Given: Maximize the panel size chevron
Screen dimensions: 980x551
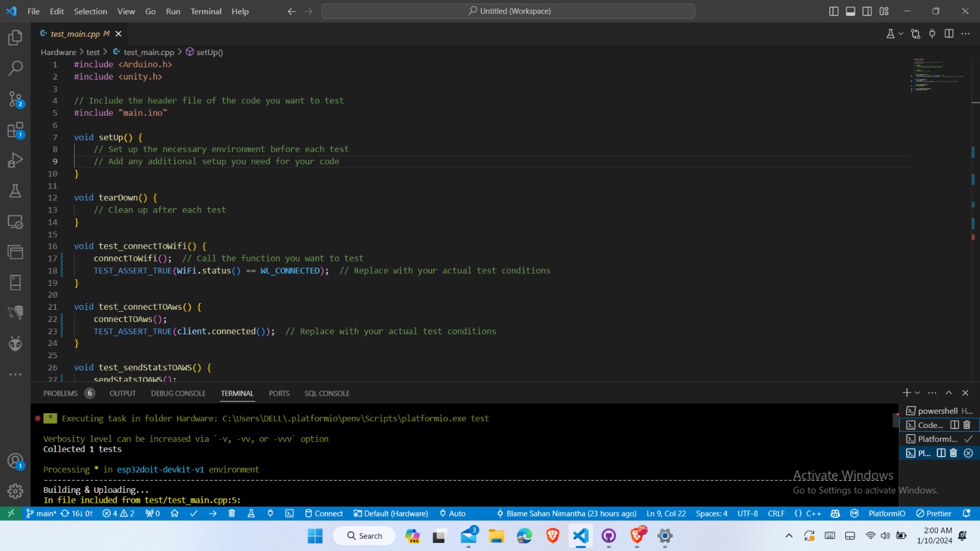Looking at the screenshot, I should tap(949, 393).
